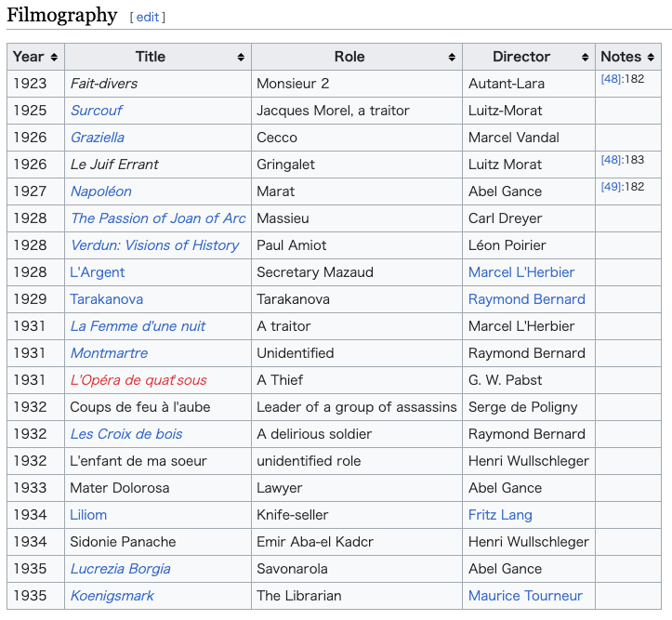
Task: Open Raymond Bernard link in Tarakanova row
Action: [527, 299]
